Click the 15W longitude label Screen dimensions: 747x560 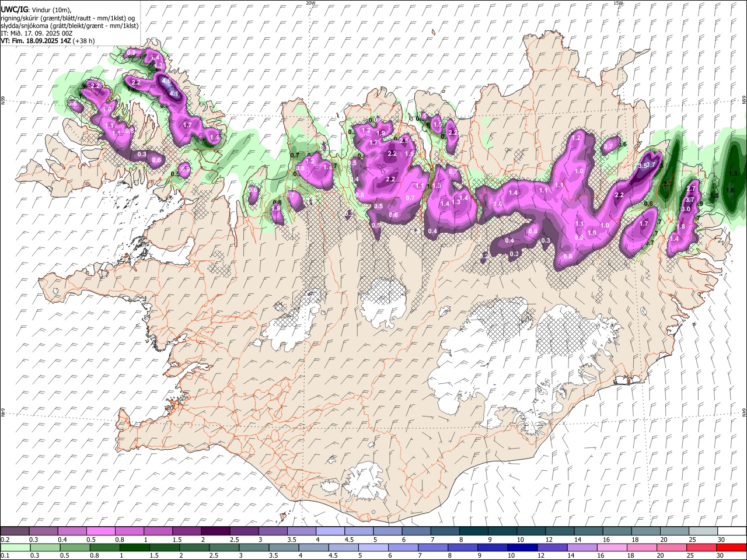(x=618, y=3)
